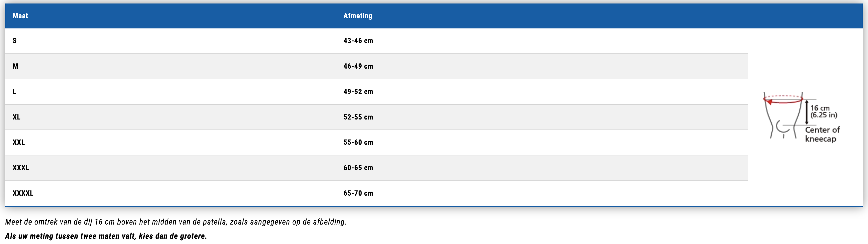Click the "Maat" column header
Screen dimensions: 868x244
point(20,16)
